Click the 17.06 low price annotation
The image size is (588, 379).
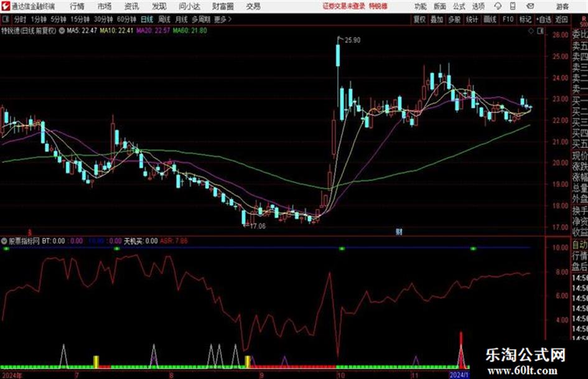(257, 226)
